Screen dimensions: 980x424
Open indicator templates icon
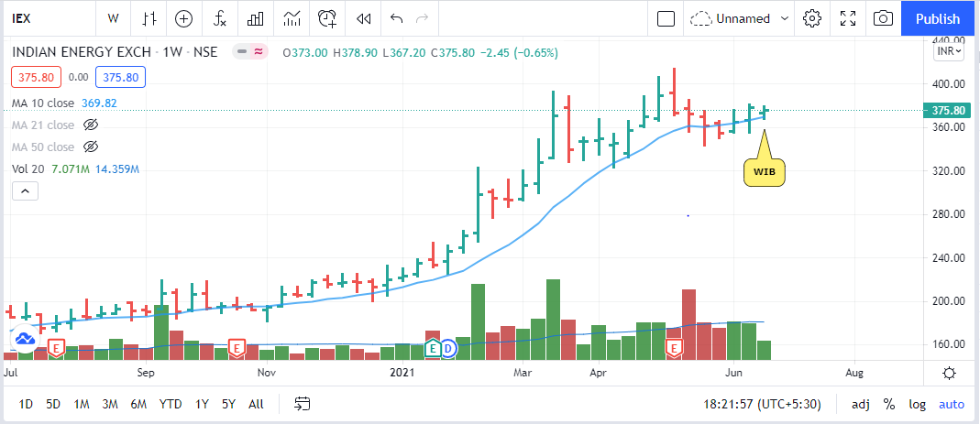click(x=292, y=18)
